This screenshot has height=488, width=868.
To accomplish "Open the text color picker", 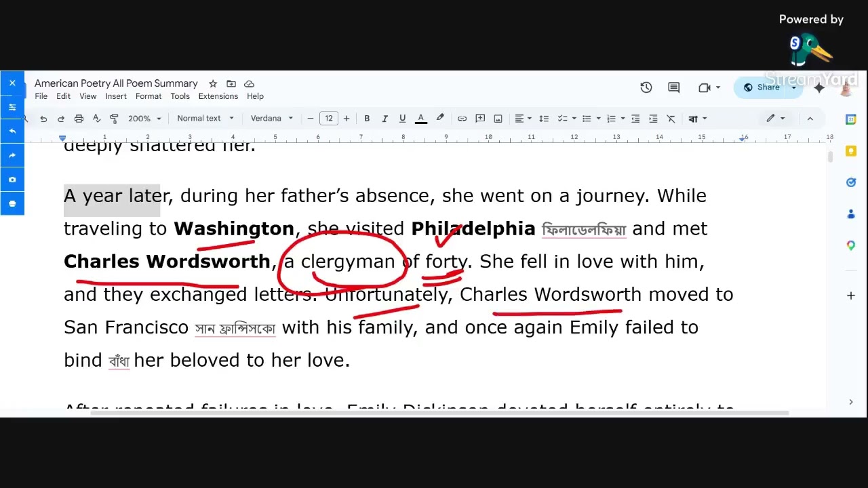I will coord(420,119).
